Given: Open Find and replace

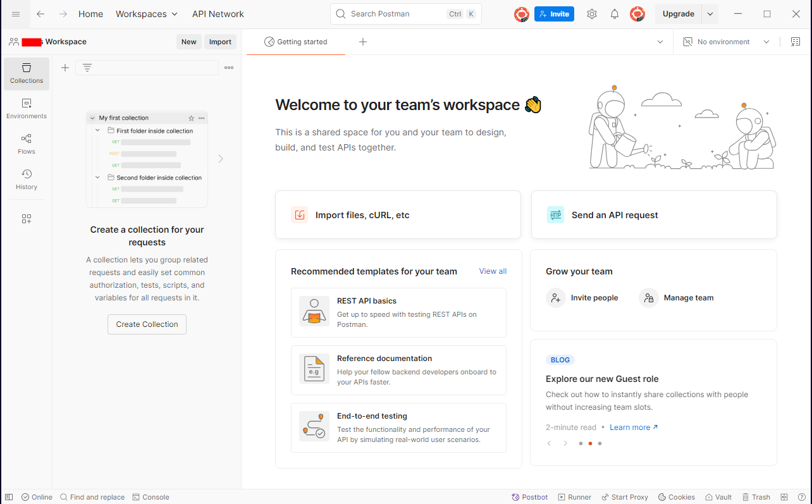Looking at the screenshot, I should coord(92,497).
